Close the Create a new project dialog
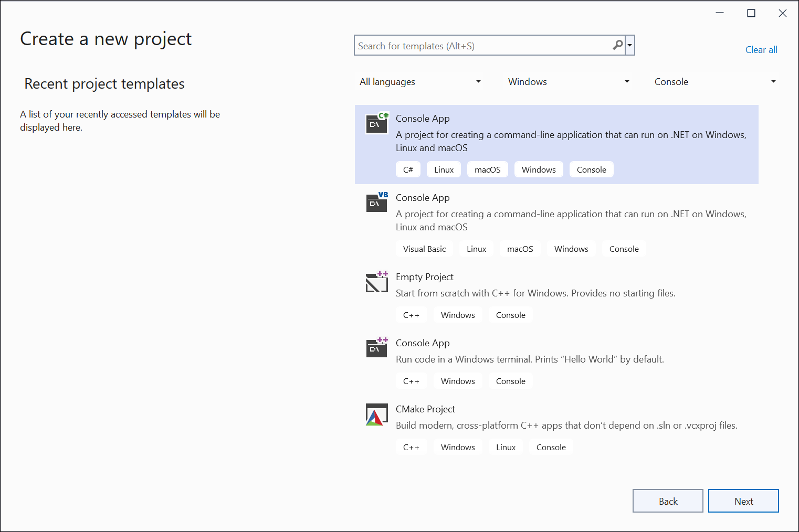The image size is (799, 532). pos(782,13)
